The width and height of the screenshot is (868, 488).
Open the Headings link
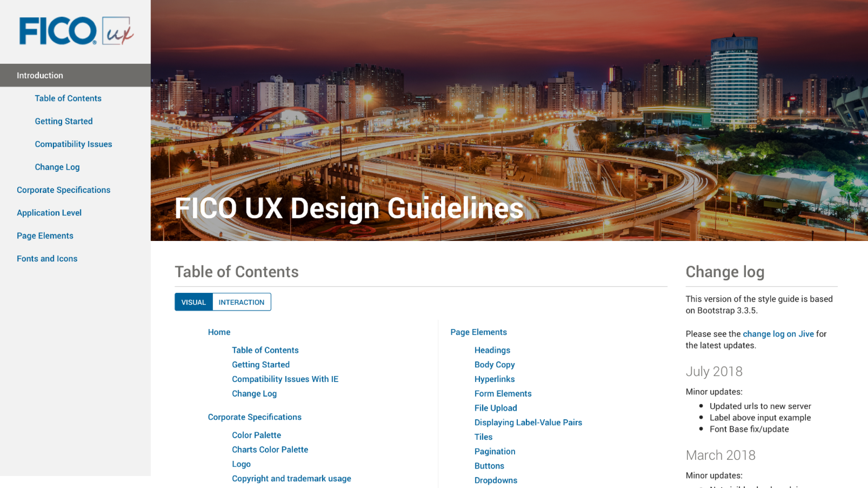click(492, 350)
